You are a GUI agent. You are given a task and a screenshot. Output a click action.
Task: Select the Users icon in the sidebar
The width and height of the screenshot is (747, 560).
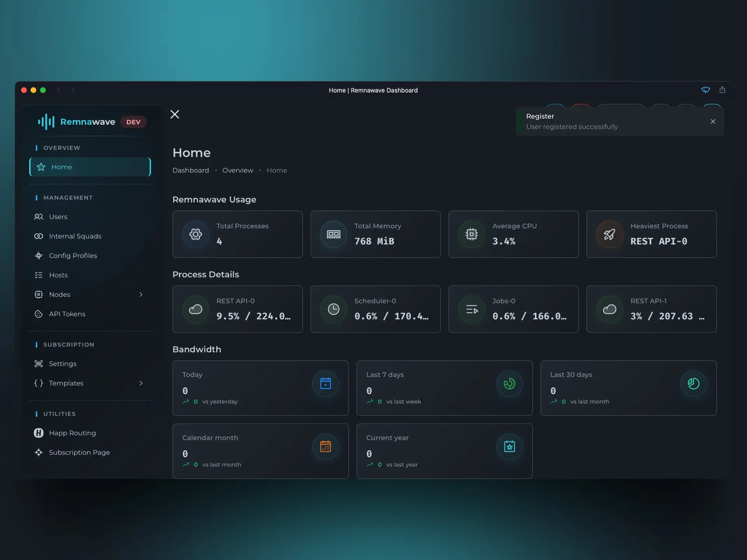[x=39, y=217]
